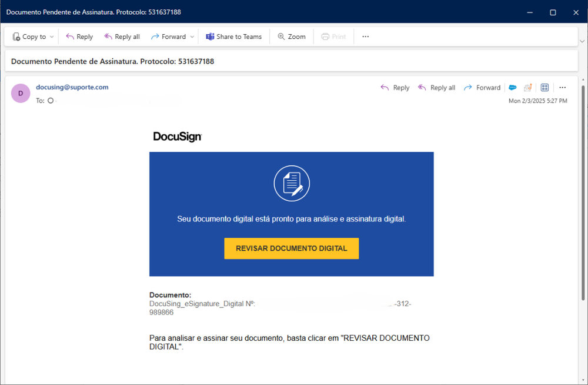
Task: Click the sender avatar with letter D
Action: (21, 93)
